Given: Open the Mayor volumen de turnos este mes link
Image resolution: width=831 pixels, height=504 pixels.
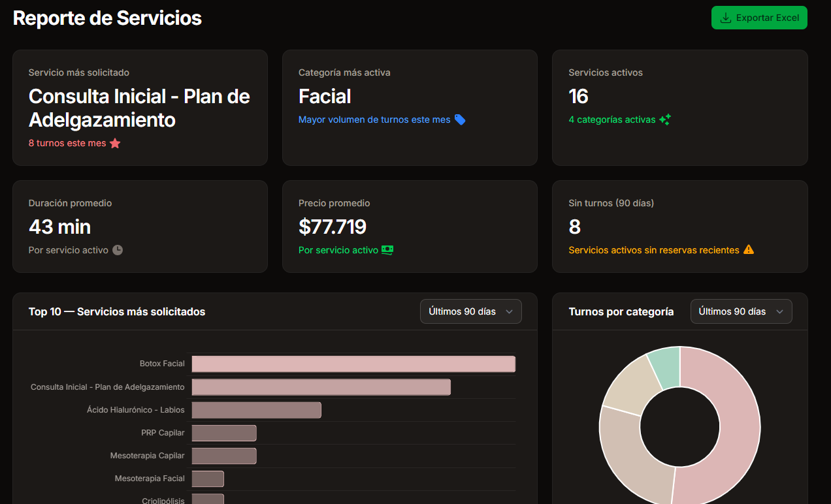Looking at the screenshot, I should click(374, 119).
